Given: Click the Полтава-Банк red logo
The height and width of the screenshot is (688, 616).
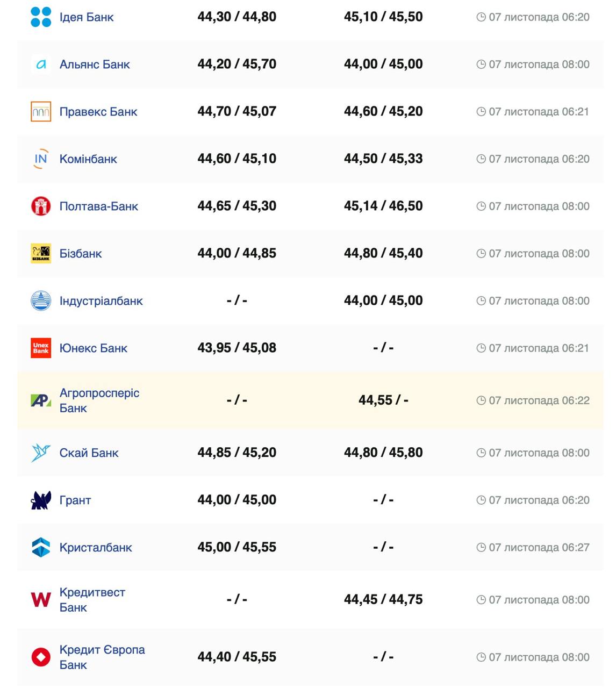Looking at the screenshot, I should coord(41,206).
